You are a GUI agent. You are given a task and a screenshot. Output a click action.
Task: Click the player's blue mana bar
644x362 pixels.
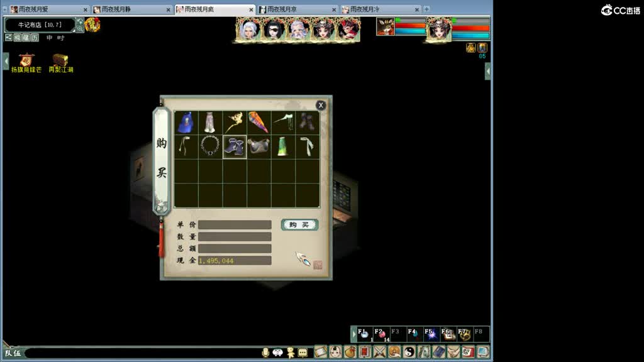[x=470, y=36]
